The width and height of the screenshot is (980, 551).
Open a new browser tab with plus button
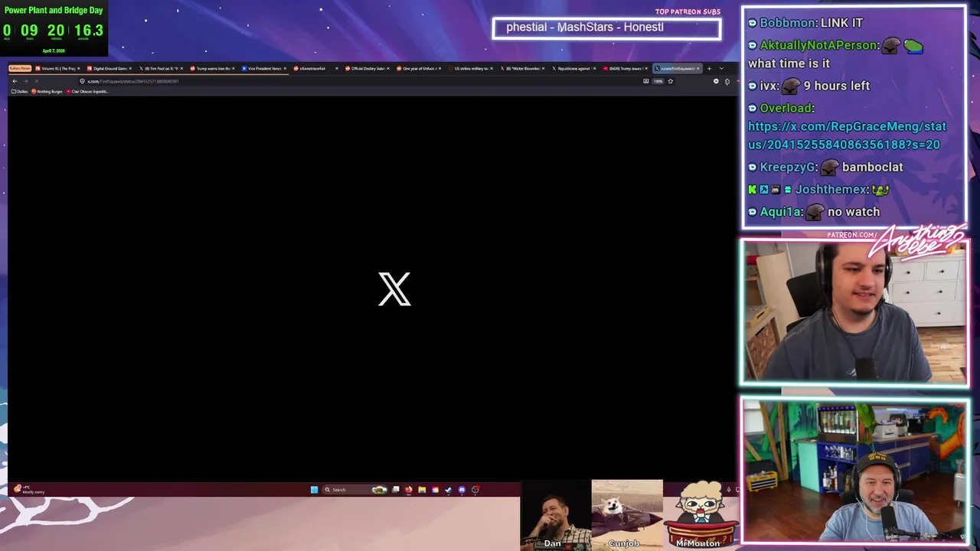[x=709, y=68]
